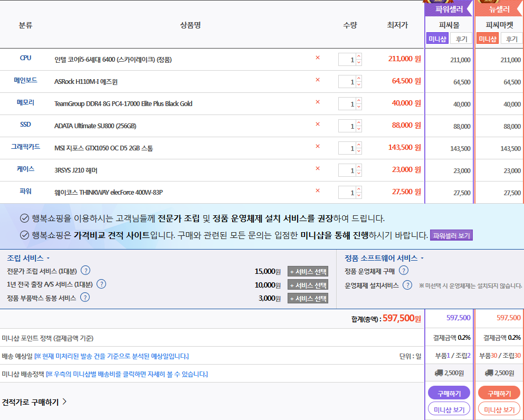The image size is (524, 420).
Task: Click the CPU quantity input field
Action: [347, 60]
